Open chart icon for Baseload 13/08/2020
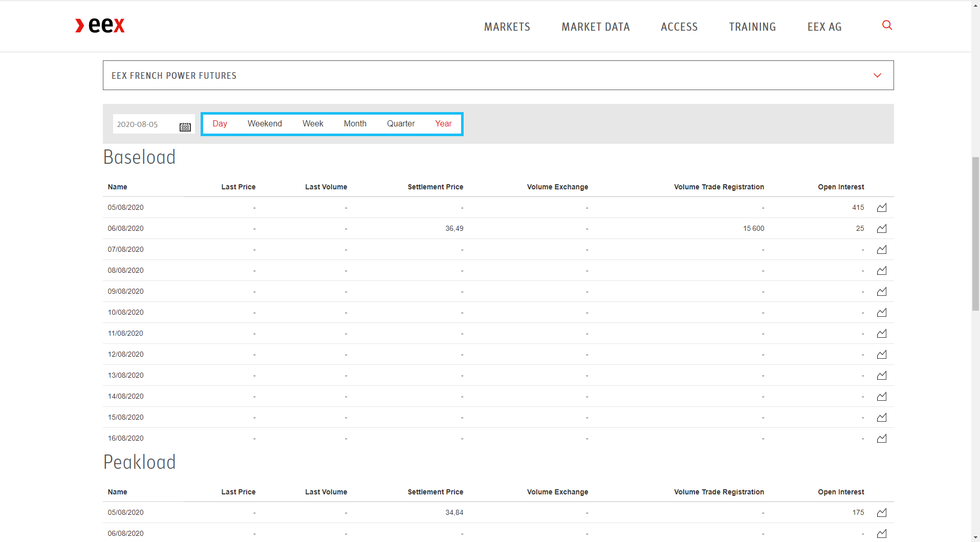Screen dimensions: 980x542 (x=881, y=376)
